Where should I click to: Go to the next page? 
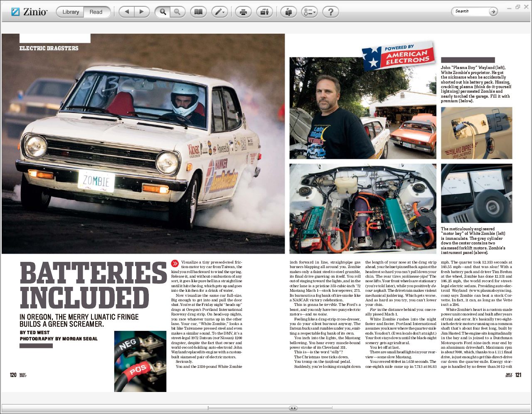141,12
